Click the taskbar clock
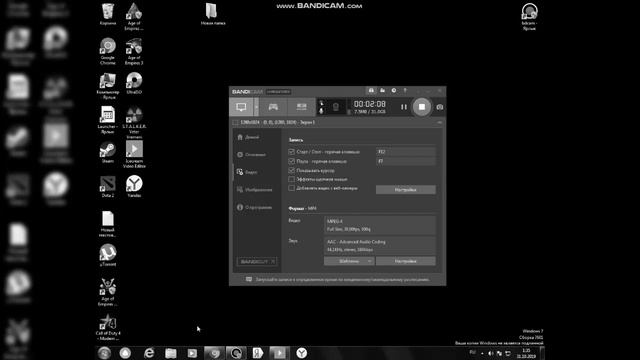Image resolution: width=640 pixels, height=360 pixels. tap(526, 353)
